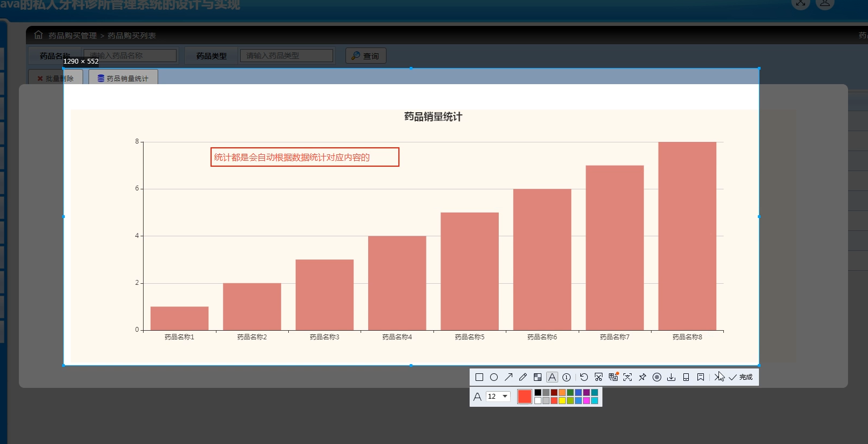This screenshot has height=444, width=868.
Task: Click the scissors capture icon
Action: pyautogui.click(x=599, y=377)
